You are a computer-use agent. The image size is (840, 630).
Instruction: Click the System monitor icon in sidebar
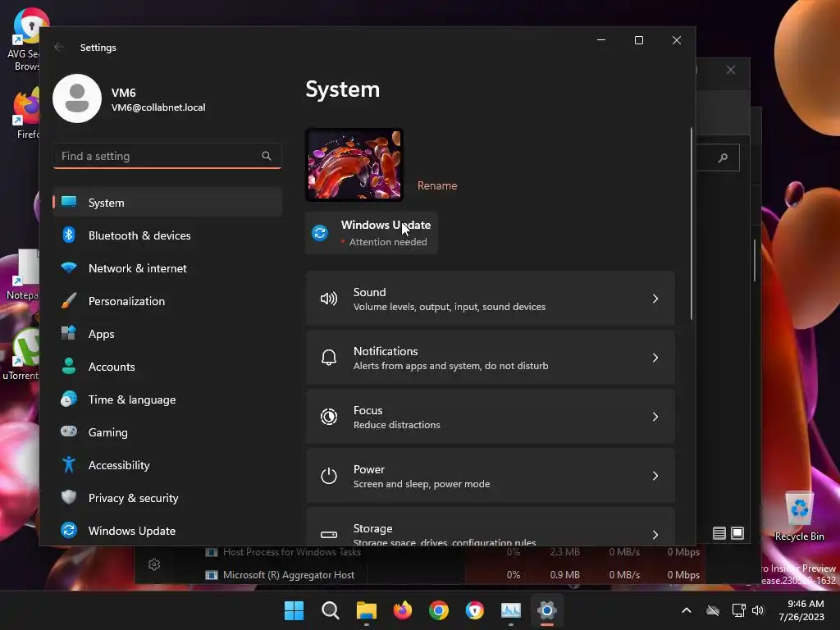click(x=69, y=202)
